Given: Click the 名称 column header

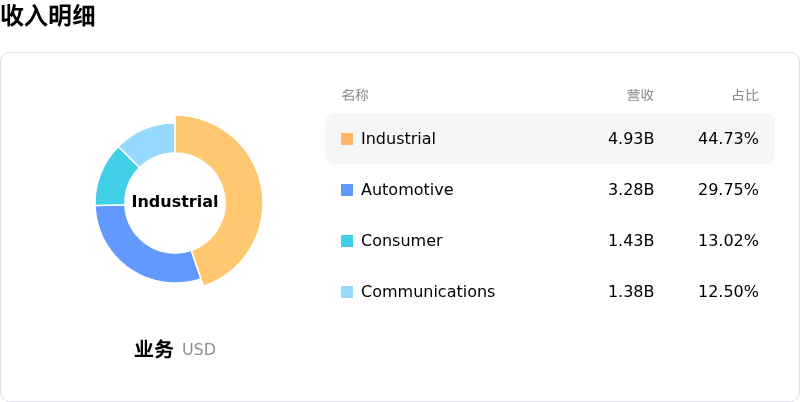Looking at the screenshot, I should [355, 95].
